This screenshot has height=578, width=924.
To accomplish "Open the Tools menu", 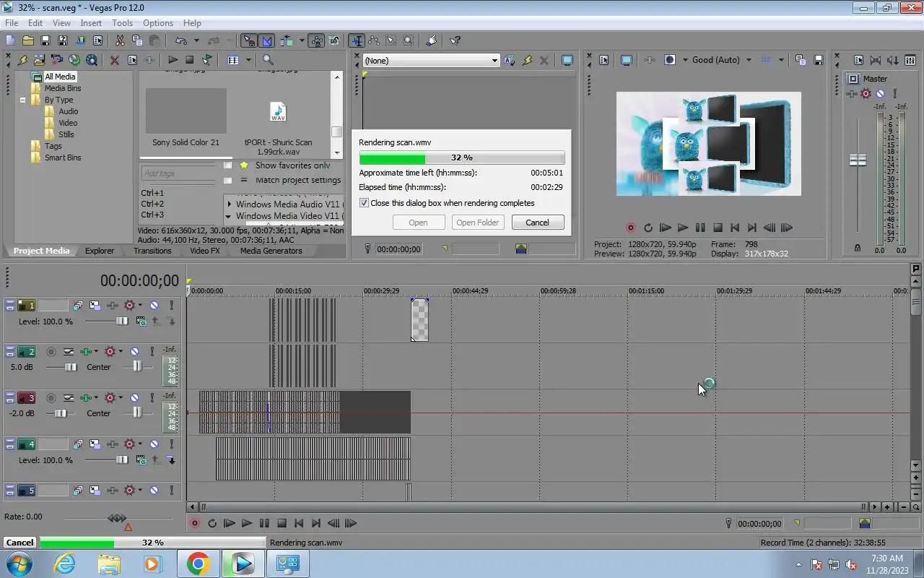I will pos(122,23).
